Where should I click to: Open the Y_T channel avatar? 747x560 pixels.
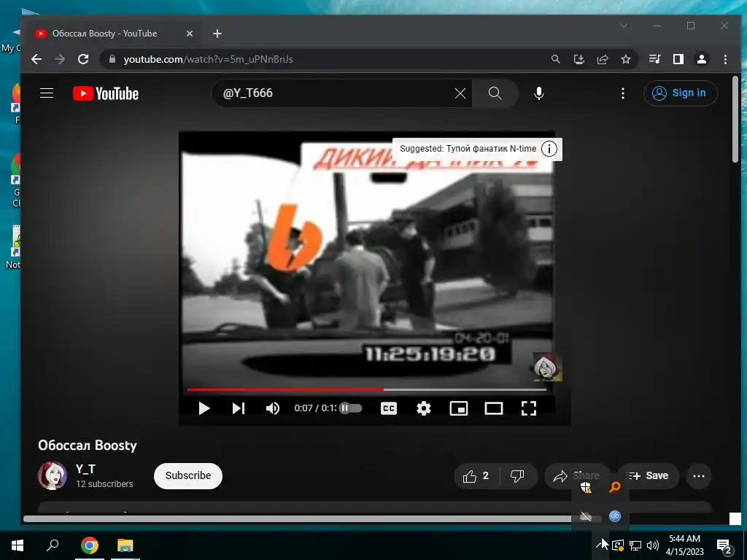(53, 475)
